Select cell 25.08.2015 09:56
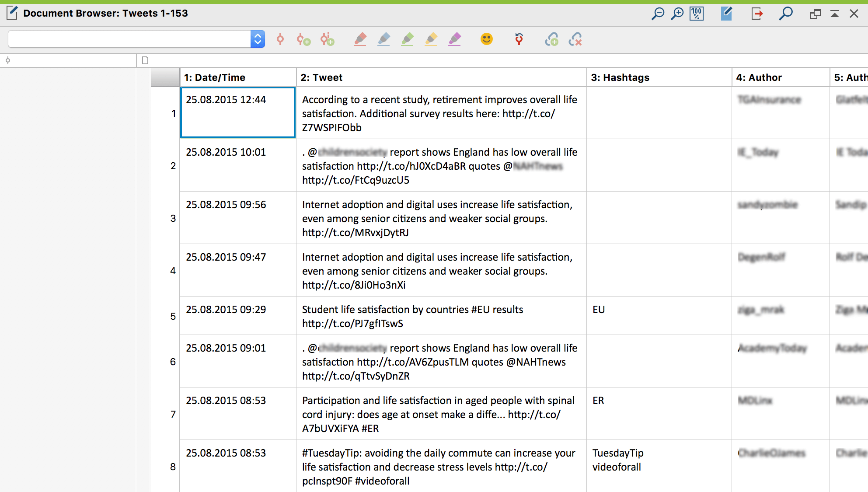The height and width of the screenshot is (492, 868). (x=238, y=218)
